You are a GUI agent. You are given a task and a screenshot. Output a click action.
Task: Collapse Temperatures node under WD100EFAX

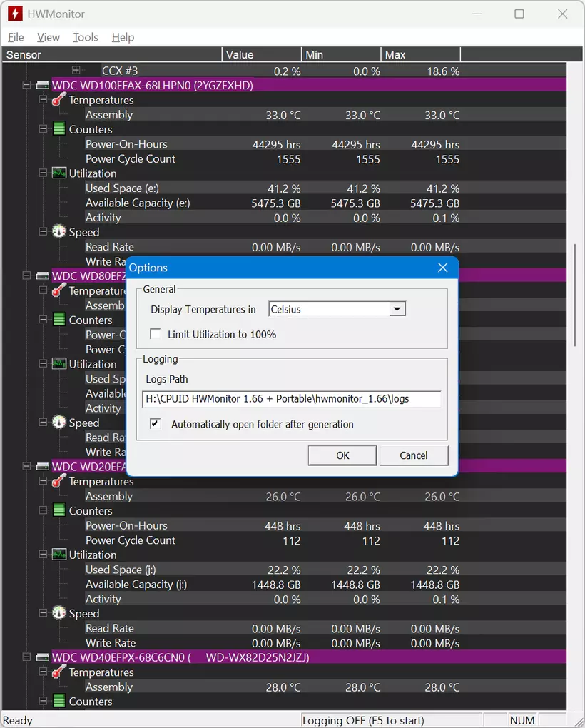point(43,100)
